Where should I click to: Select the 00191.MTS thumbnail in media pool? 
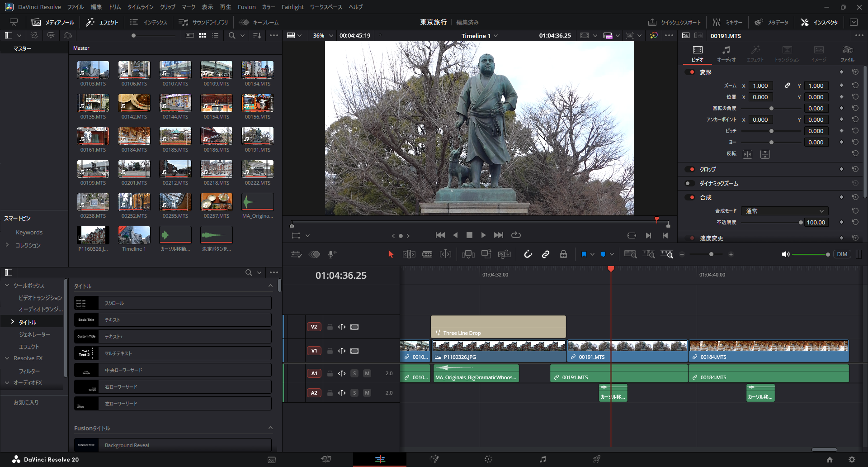pyautogui.click(x=257, y=136)
